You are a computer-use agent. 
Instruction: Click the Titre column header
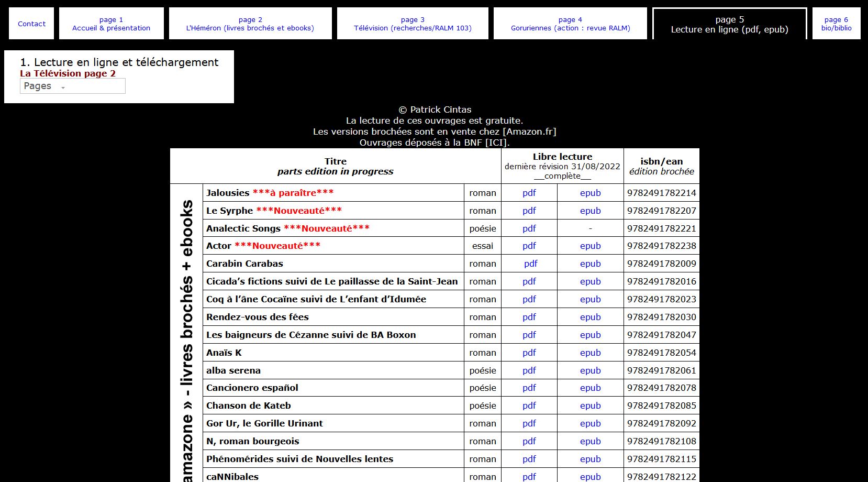336,166
